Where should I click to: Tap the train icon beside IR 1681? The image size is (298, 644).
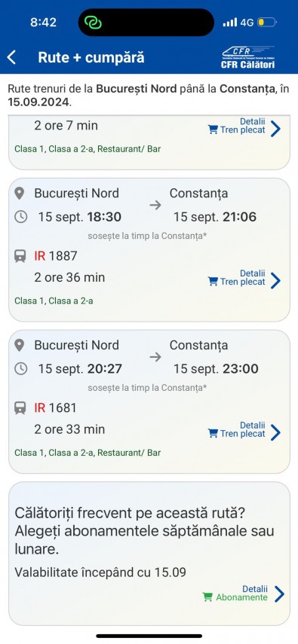(x=20, y=408)
